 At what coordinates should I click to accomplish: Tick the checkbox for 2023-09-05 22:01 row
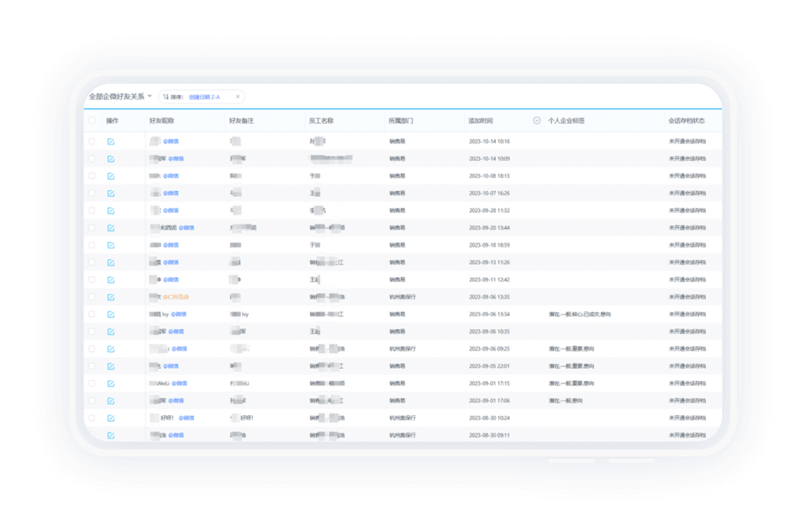(92, 366)
